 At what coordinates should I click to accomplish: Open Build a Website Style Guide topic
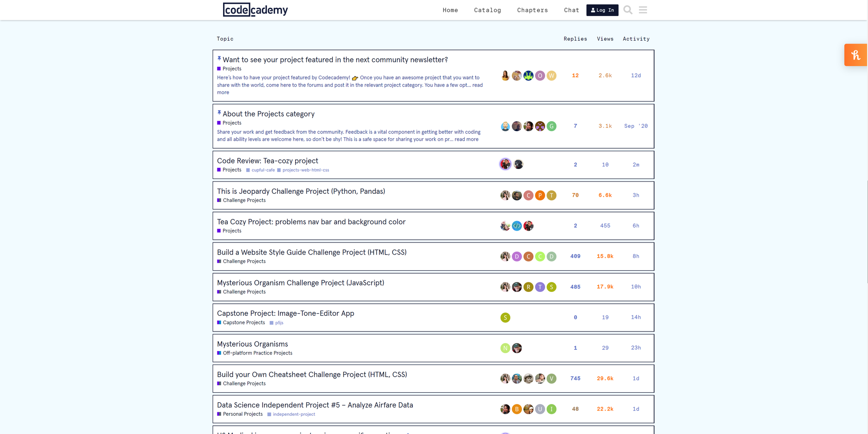coord(312,252)
